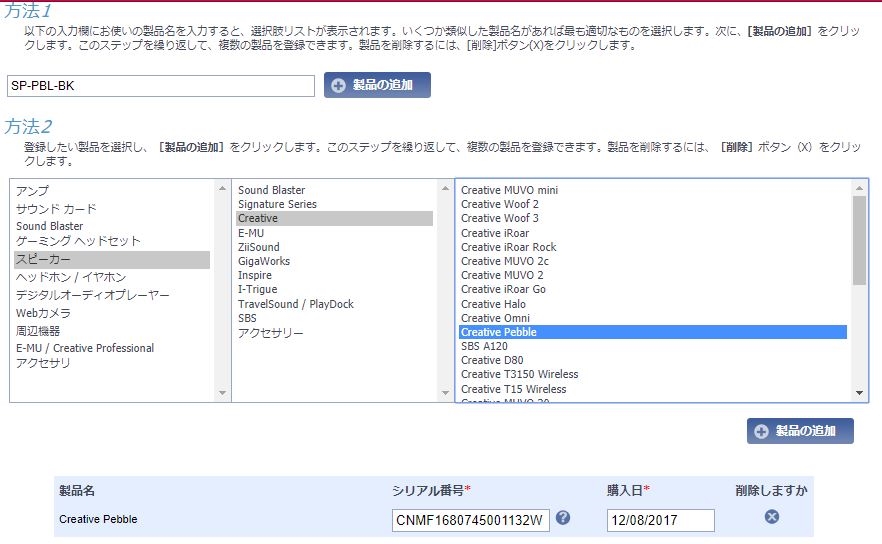Screen dimensions: 882x544
Task: Pick Creative D80 product
Action: point(492,360)
